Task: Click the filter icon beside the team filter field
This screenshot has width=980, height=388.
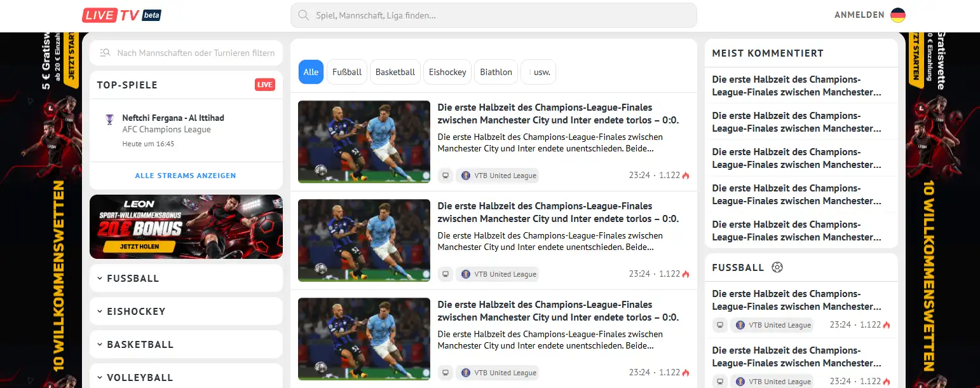Action: [105, 53]
